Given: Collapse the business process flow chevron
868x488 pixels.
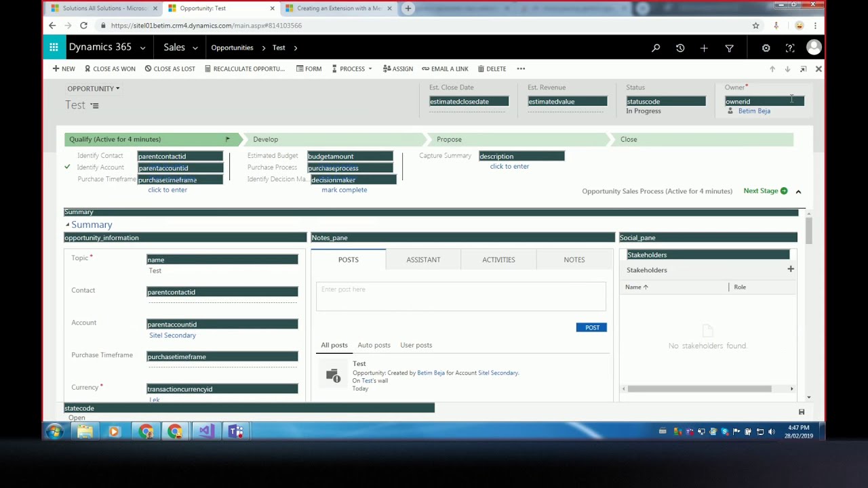Looking at the screenshot, I should 798,192.
